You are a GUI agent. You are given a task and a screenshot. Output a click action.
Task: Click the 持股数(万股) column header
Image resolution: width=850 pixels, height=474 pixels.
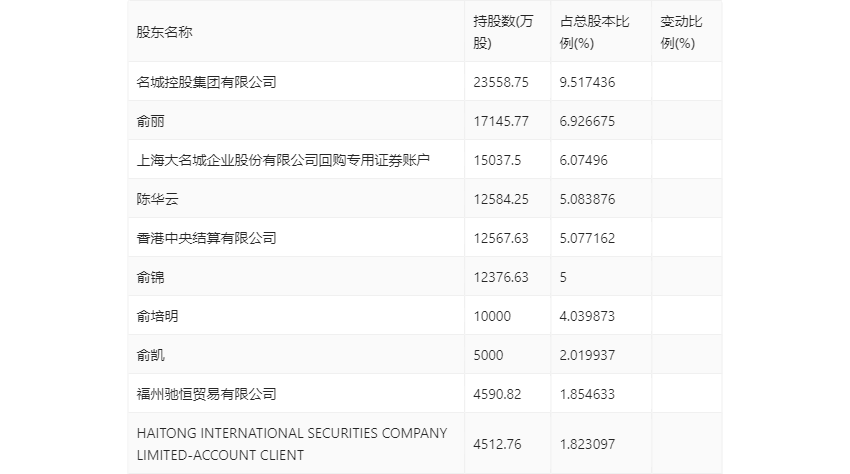point(503,33)
